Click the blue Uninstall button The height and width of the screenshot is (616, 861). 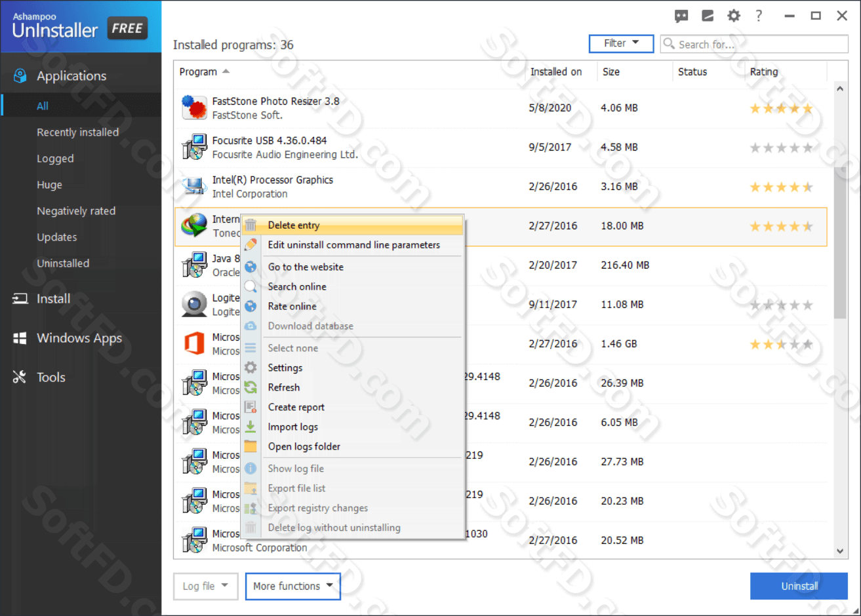(x=799, y=586)
